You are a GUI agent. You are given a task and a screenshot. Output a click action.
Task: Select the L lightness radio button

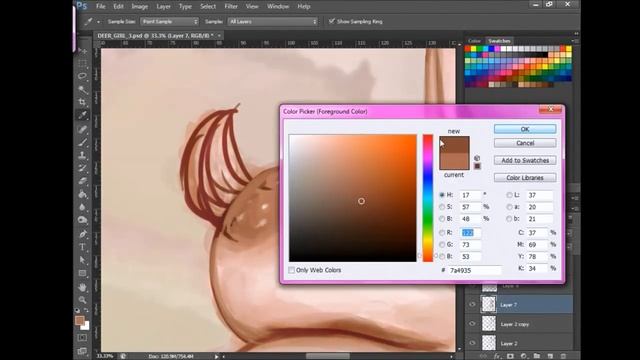(509, 195)
